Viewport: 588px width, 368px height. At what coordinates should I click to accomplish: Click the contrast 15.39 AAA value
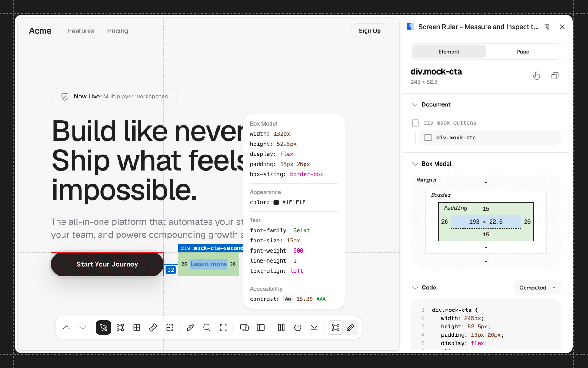coord(311,299)
